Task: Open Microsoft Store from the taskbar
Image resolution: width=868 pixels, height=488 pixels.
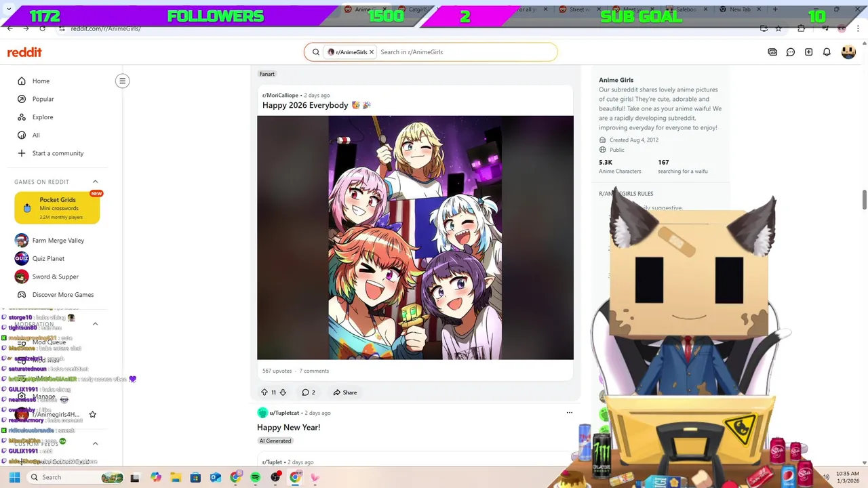Action: (195, 477)
